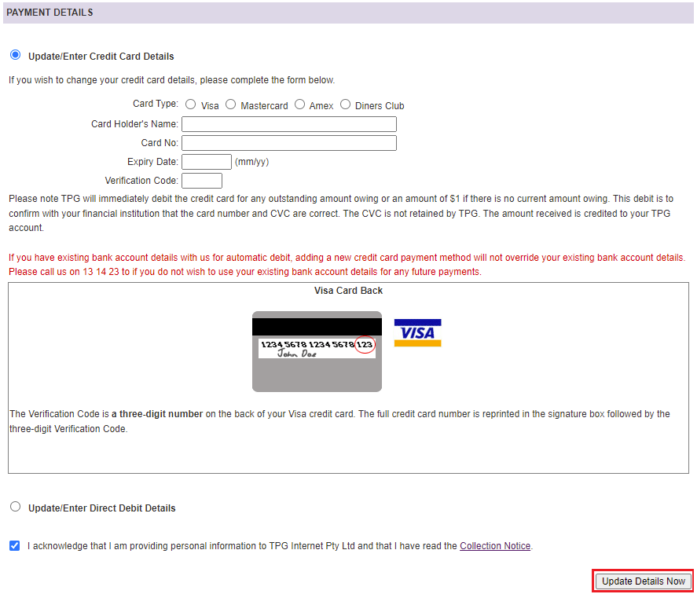Image resolution: width=697 pixels, height=616 pixels.
Task: Focus the Card No field
Action: tap(289, 143)
